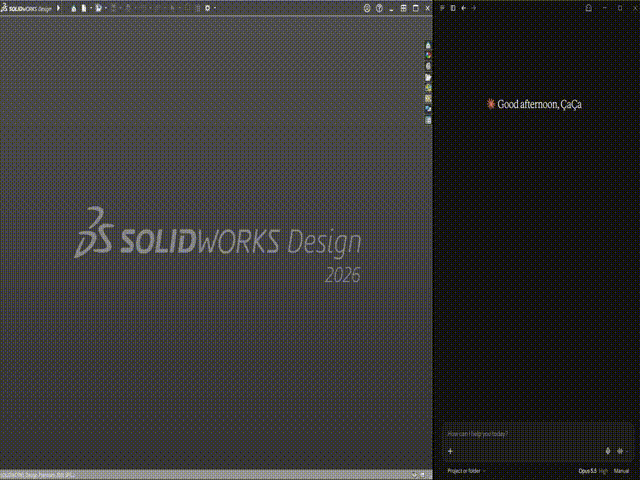Expand the SOLIDWORKS menu arrow beside the logo

click(x=59, y=8)
